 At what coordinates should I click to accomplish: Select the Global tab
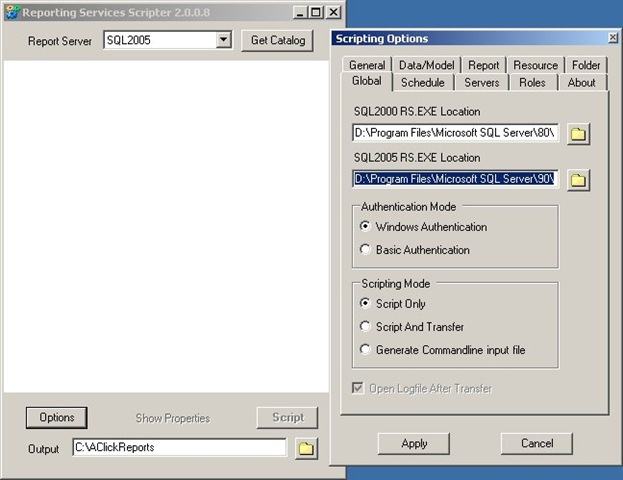[x=367, y=81]
